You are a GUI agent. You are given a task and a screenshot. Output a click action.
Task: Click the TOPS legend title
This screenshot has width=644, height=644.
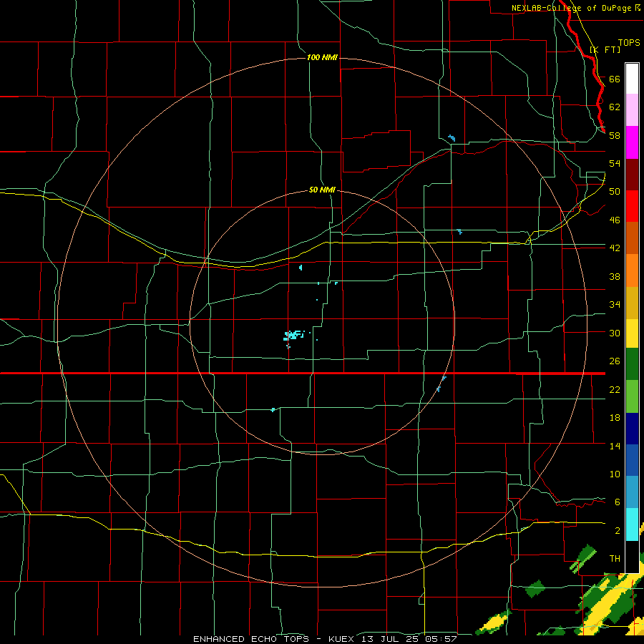[x=629, y=43]
